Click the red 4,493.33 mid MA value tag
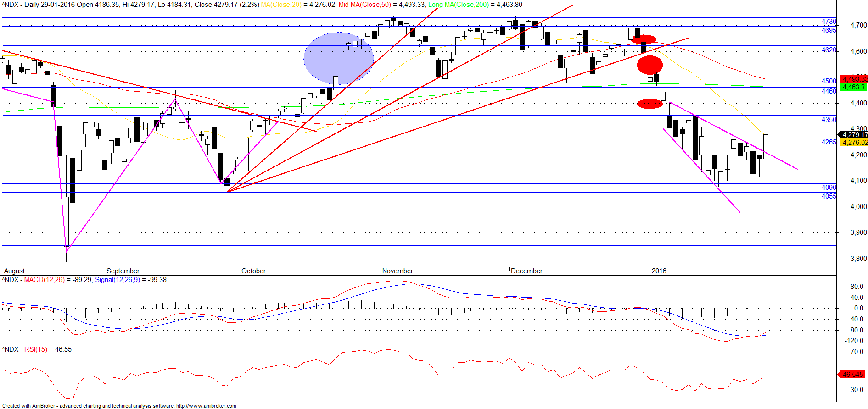Viewport: 868px width, 409px height. coord(853,79)
